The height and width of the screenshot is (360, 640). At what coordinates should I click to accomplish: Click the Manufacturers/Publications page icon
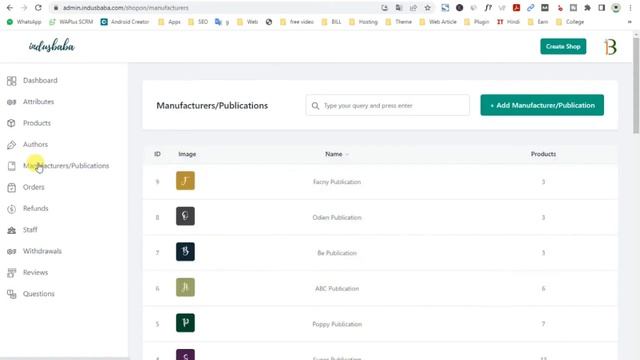(11, 166)
